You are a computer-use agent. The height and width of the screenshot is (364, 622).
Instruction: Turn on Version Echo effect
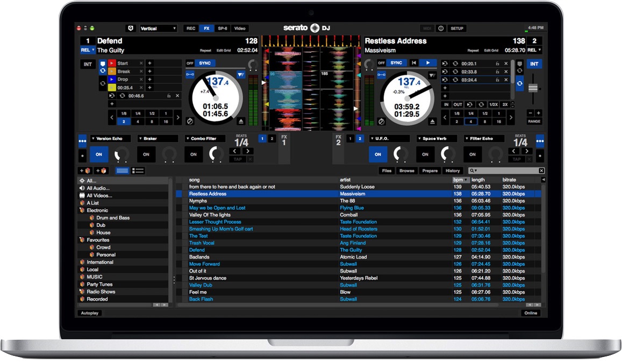(99, 154)
